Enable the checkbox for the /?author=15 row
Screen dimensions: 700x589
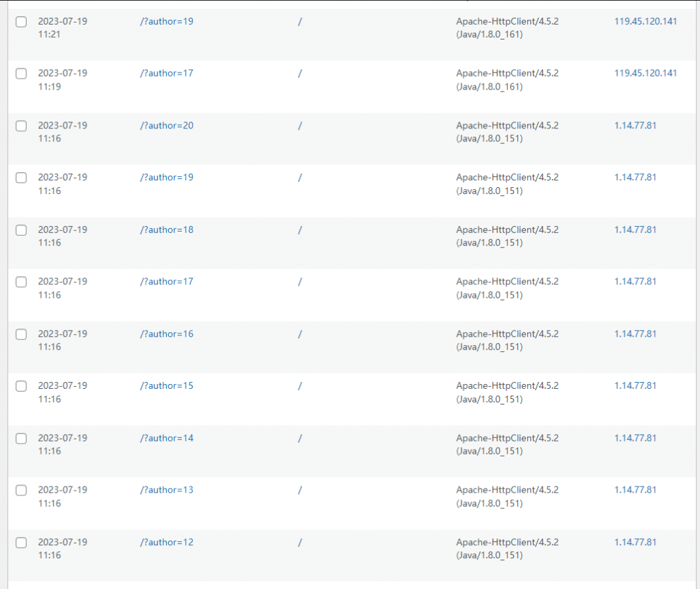(21, 386)
